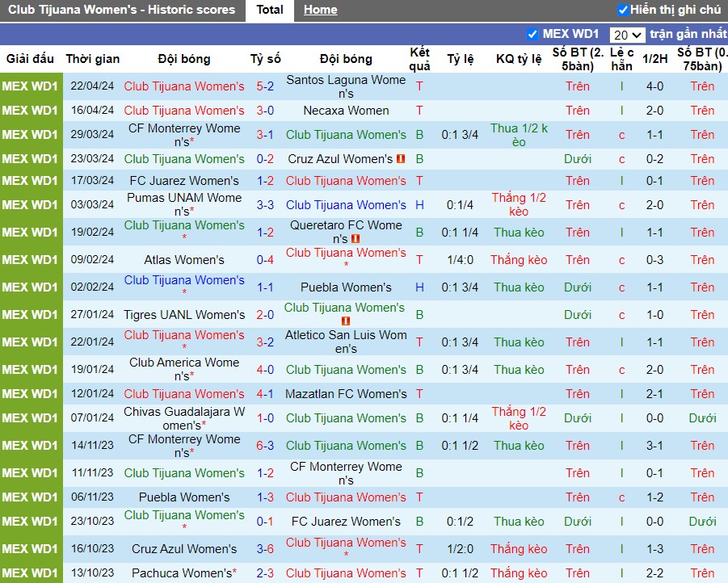This screenshot has width=728, height=583.
Task: Click the Club Tijuana Women's Historic scores title
Action: 122,10
